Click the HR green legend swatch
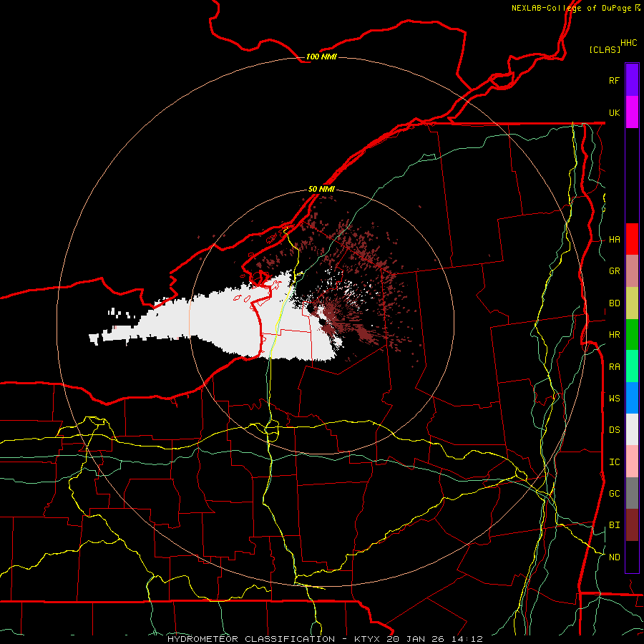Image resolution: width=644 pixels, height=644 pixels. (632, 335)
